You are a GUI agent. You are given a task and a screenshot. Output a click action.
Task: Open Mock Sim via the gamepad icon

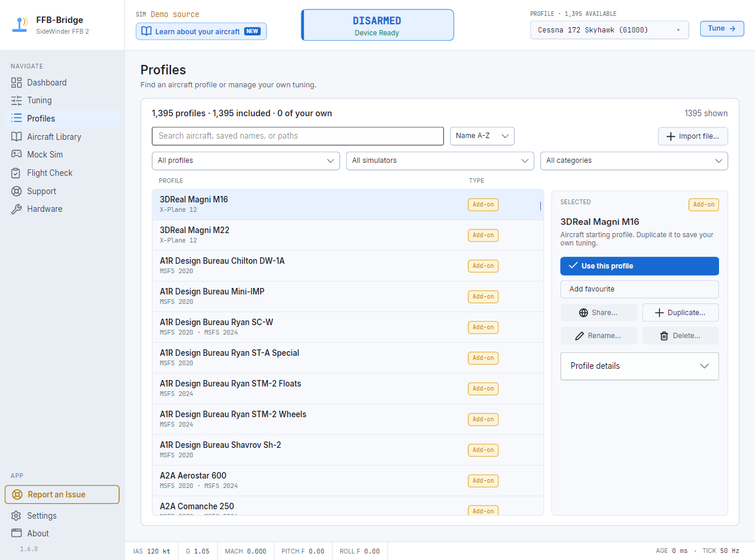(17, 155)
